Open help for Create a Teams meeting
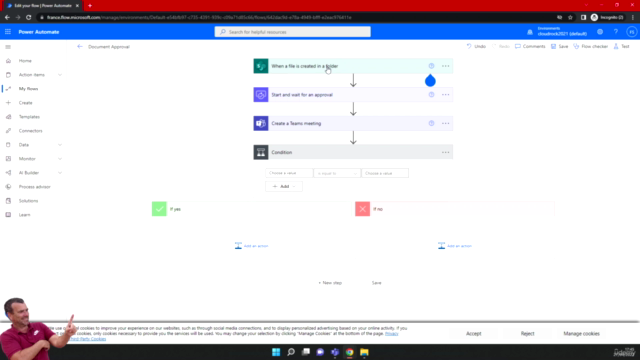The width and height of the screenshot is (640, 360). click(431, 123)
